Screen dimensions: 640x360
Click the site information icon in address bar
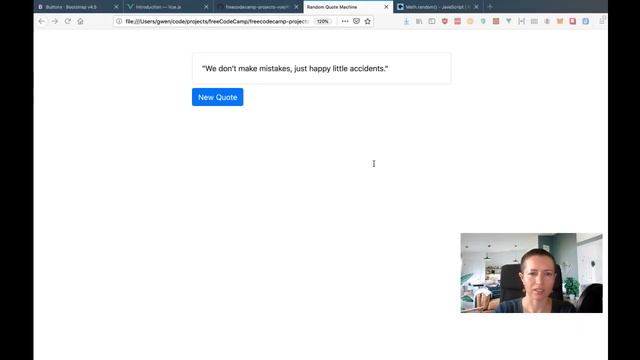(119, 21)
